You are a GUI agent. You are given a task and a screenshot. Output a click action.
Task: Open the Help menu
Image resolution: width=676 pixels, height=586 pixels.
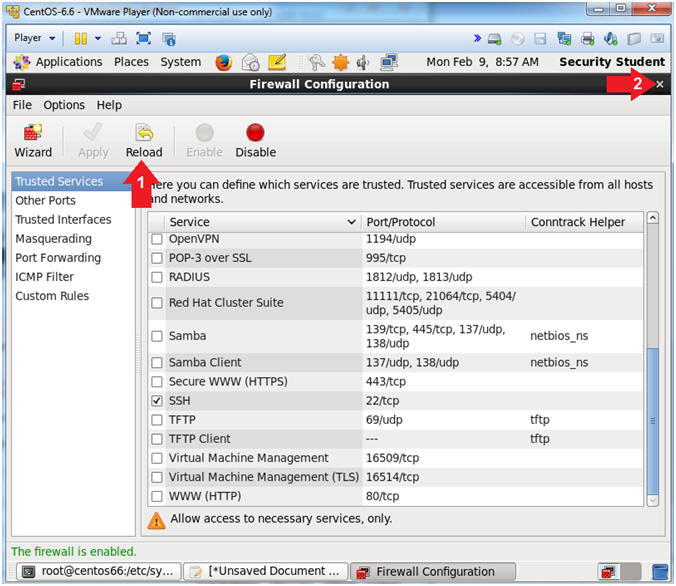[x=109, y=105]
